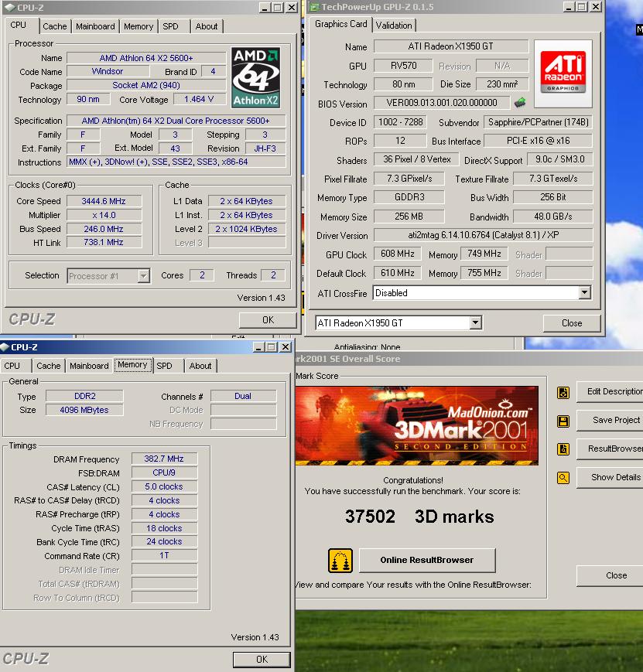The image size is (643, 672).
Task: Click the ResultBrowser button
Action: point(610,449)
